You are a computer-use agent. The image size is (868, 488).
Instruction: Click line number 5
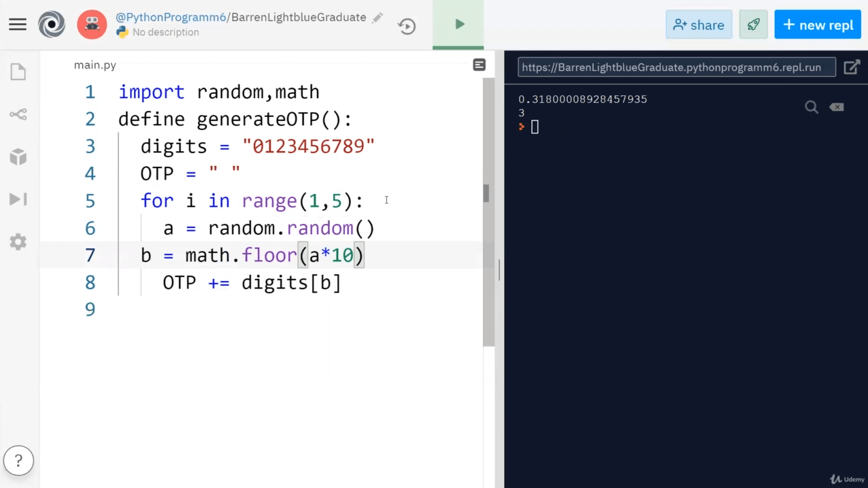(x=90, y=201)
